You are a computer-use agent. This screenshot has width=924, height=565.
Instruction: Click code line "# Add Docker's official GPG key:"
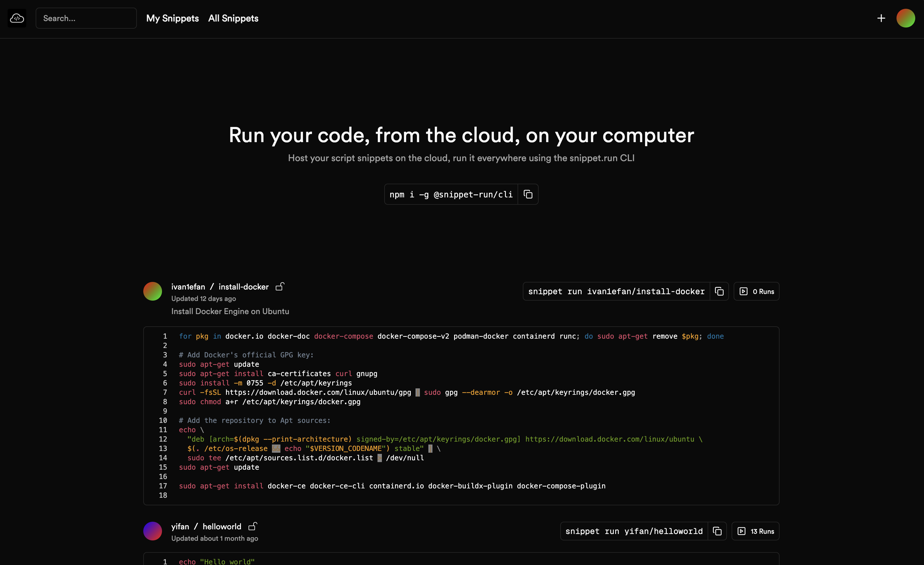246,354
